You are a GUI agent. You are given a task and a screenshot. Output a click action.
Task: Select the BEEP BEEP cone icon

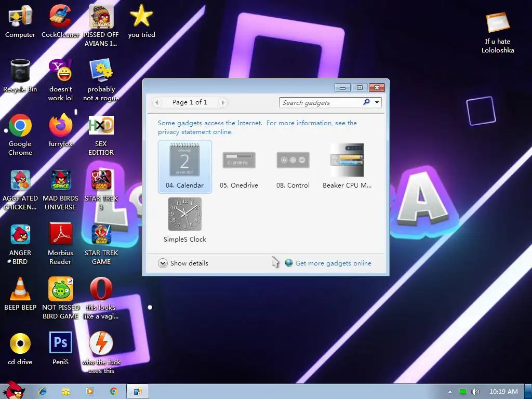[20, 294]
